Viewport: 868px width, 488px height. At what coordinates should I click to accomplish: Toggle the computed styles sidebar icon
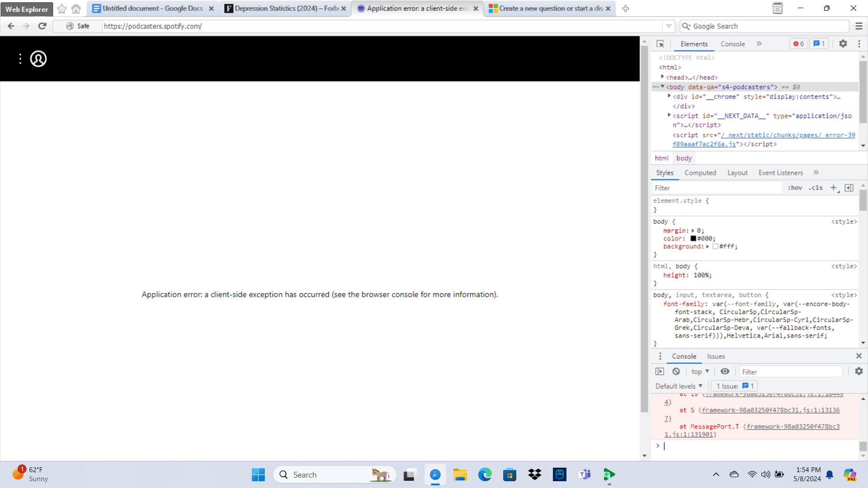849,188
